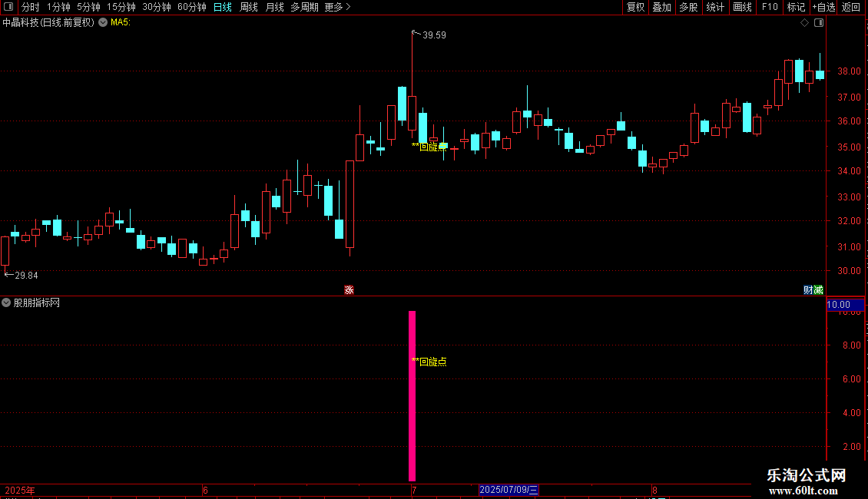Open the 多股 multi-stock view
The height and width of the screenshot is (499, 868).
[688, 7]
